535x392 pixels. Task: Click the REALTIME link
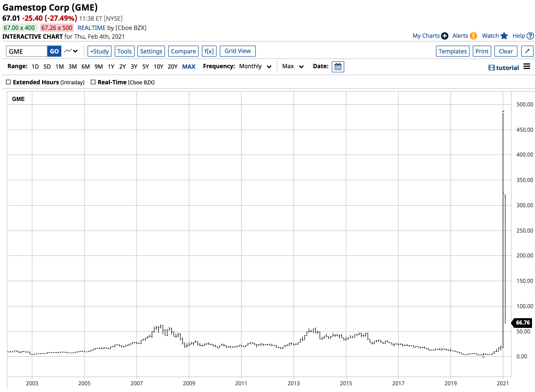click(x=91, y=28)
